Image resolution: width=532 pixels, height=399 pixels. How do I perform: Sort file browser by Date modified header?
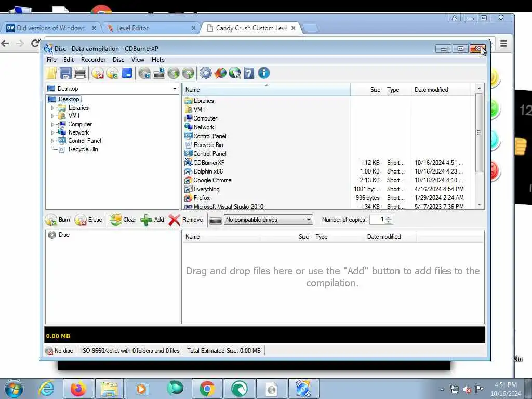[x=441, y=90]
